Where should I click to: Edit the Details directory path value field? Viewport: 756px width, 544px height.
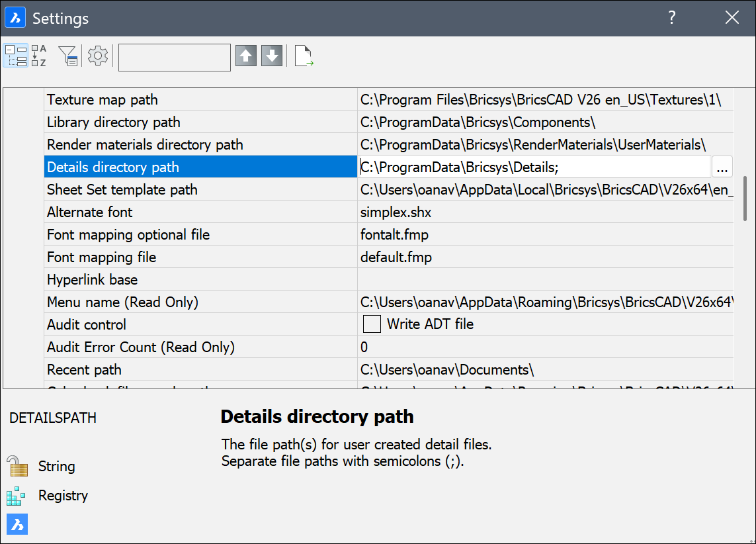(x=532, y=167)
